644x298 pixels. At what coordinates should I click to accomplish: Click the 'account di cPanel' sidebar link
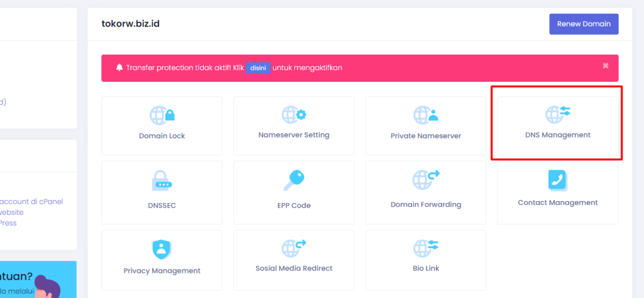pos(31,202)
